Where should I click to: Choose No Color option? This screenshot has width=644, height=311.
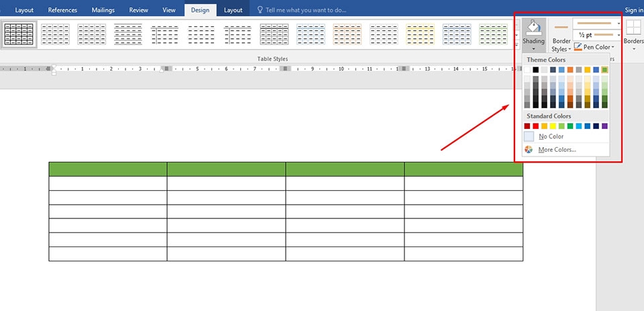point(566,136)
